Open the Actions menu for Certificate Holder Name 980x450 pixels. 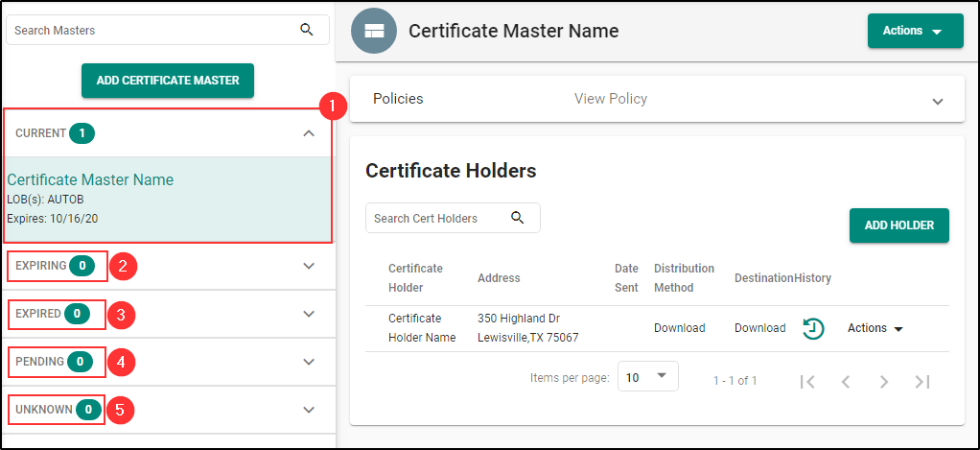point(875,328)
